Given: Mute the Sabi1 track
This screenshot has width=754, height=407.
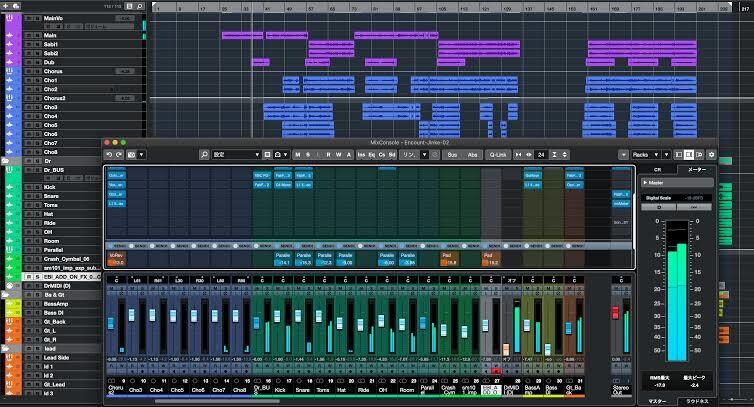Looking at the screenshot, I should click(x=29, y=44).
